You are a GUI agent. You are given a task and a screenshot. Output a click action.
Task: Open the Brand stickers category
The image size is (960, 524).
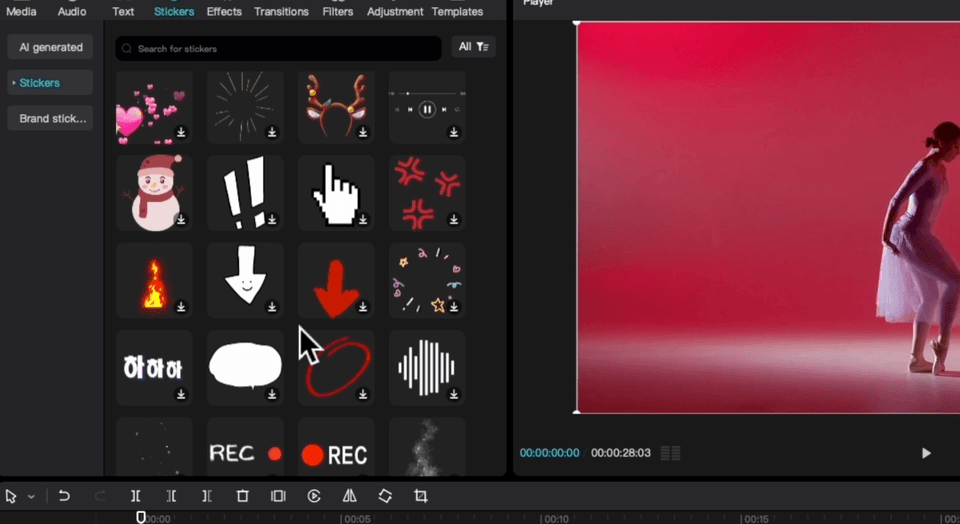coord(50,118)
